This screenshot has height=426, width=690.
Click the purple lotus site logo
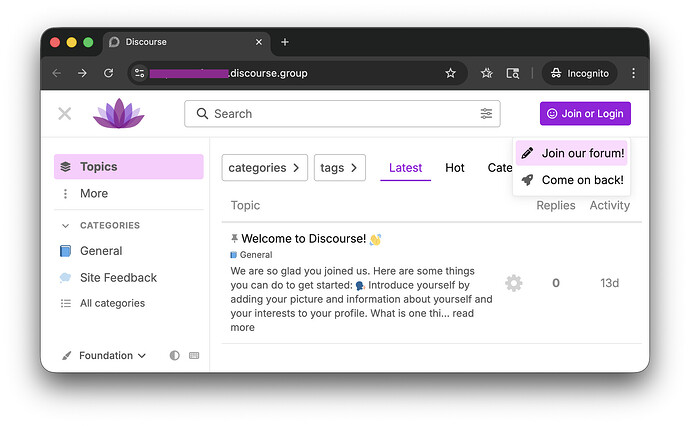pos(118,114)
